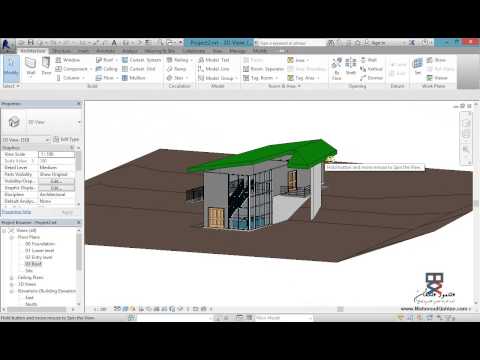
Task: Select the Ramp tool
Action: pyautogui.click(x=176, y=69)
